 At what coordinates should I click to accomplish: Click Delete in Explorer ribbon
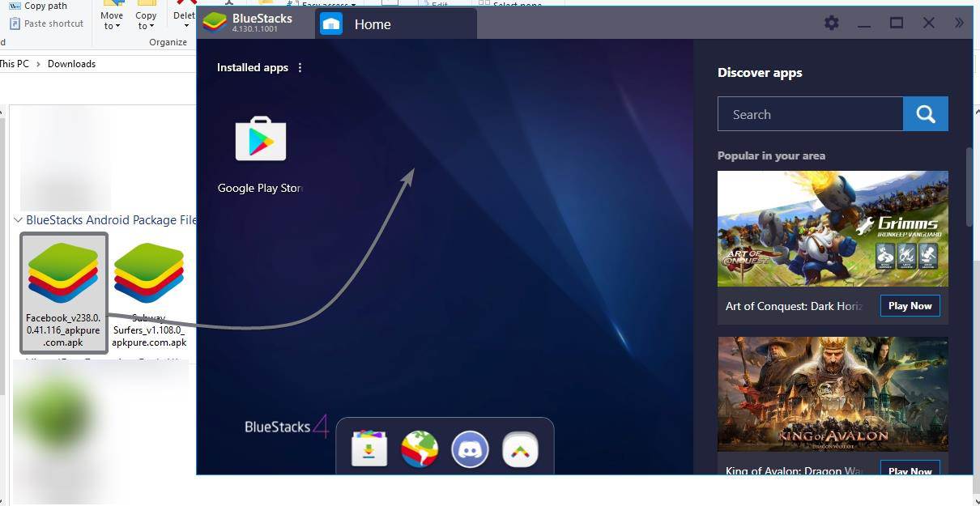pyautogui.click(x=185, y=16)
